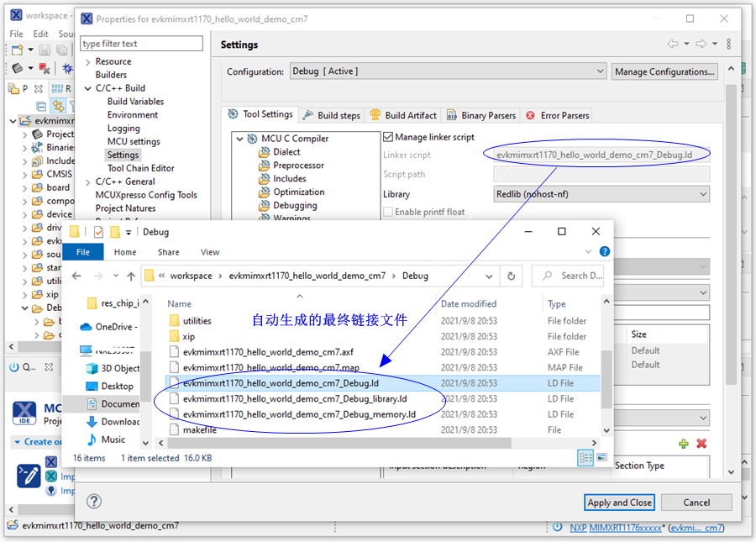Switch to the Error Parsers tab

[558, 116]
